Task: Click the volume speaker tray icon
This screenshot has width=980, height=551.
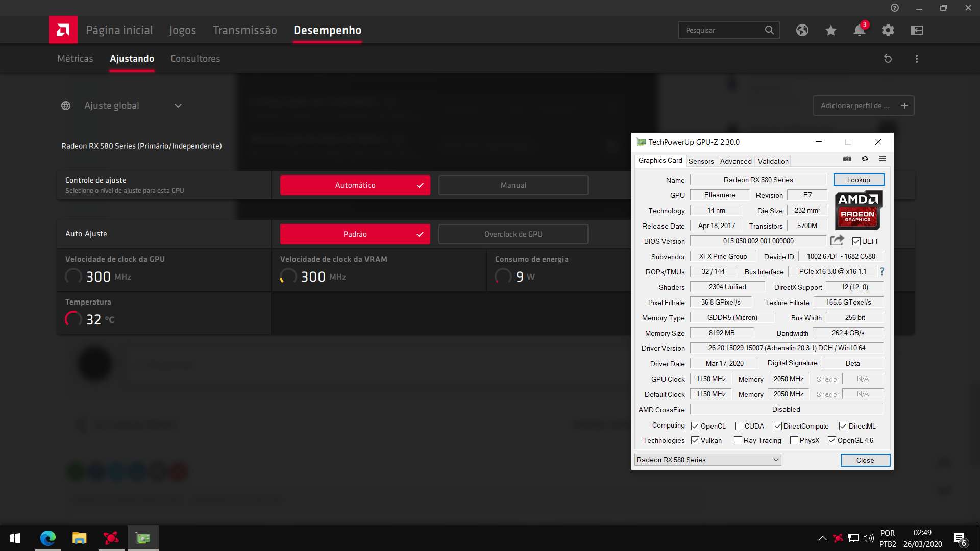Action: coord(868,538)
